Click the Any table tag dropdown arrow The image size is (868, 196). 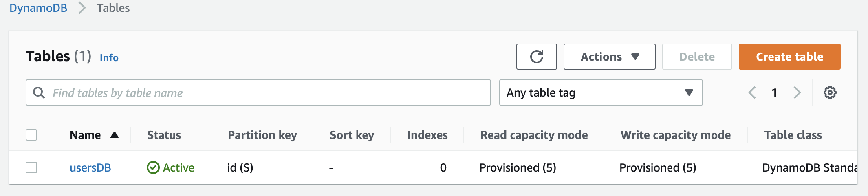(689, 92)
